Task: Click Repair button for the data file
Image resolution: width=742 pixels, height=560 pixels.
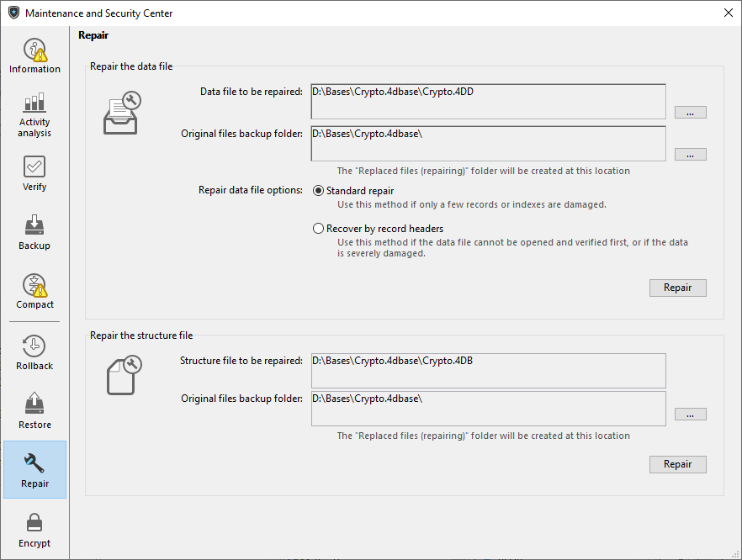Action: pos(677,288)
